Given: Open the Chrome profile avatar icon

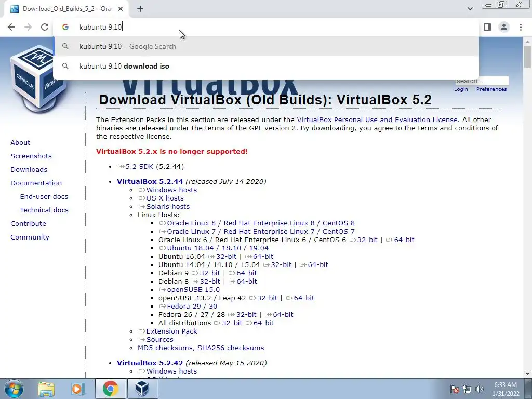Looking at the screenshot, I should 504,27.
